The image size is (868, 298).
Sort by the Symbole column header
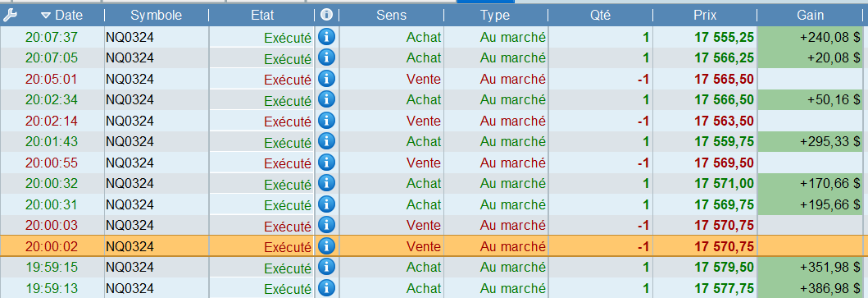click(x=156, y=16)
